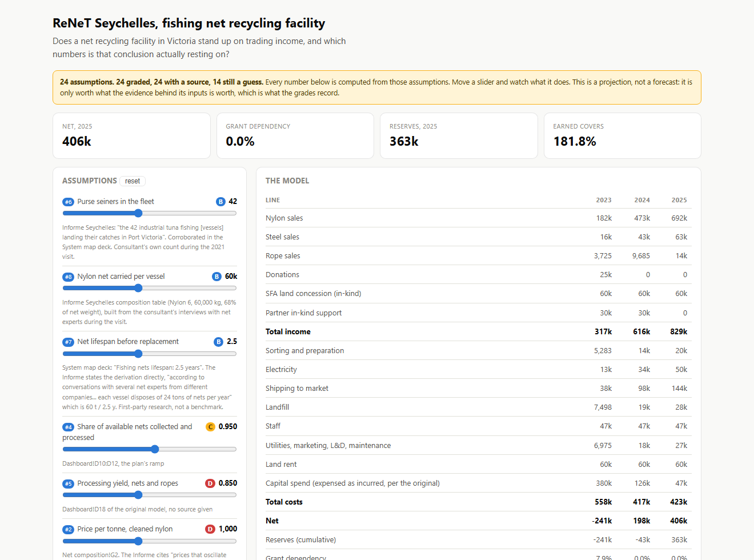Click the 2023 column header

604,201
